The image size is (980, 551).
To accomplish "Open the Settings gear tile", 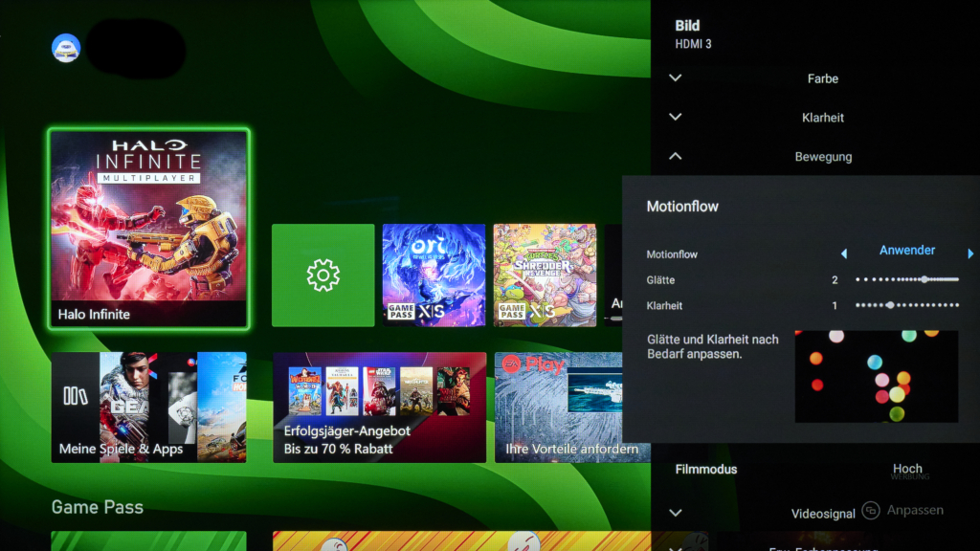I will tap(323, 275).
